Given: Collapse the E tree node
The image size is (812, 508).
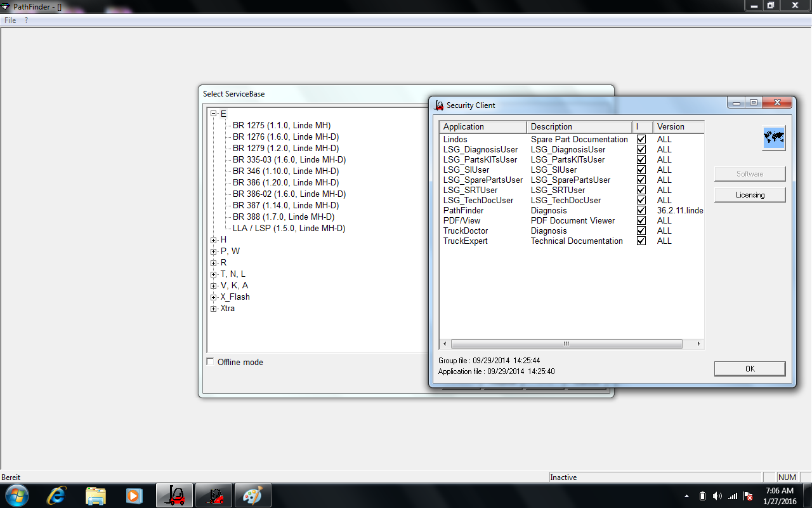Looking at the screenshot, I should coord(214,114).
